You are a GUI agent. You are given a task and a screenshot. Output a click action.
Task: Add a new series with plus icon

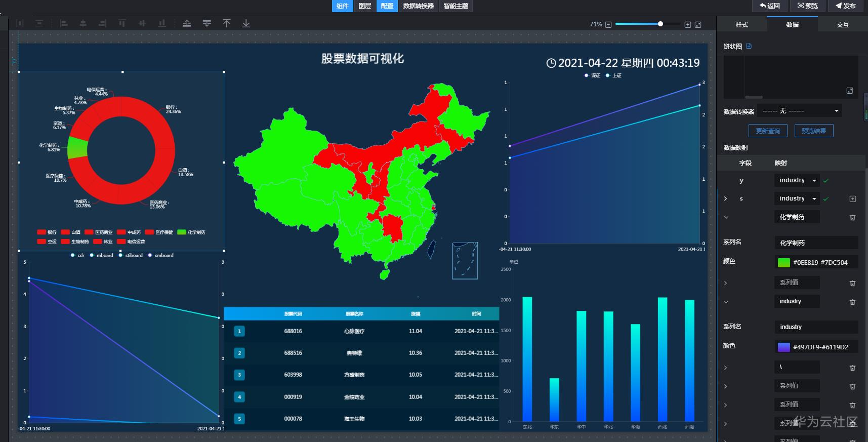(x=853, y=199)
